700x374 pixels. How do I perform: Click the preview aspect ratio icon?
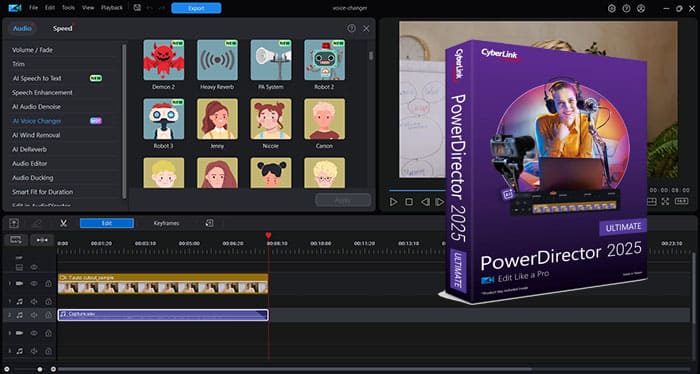click(x=682, y=202)
